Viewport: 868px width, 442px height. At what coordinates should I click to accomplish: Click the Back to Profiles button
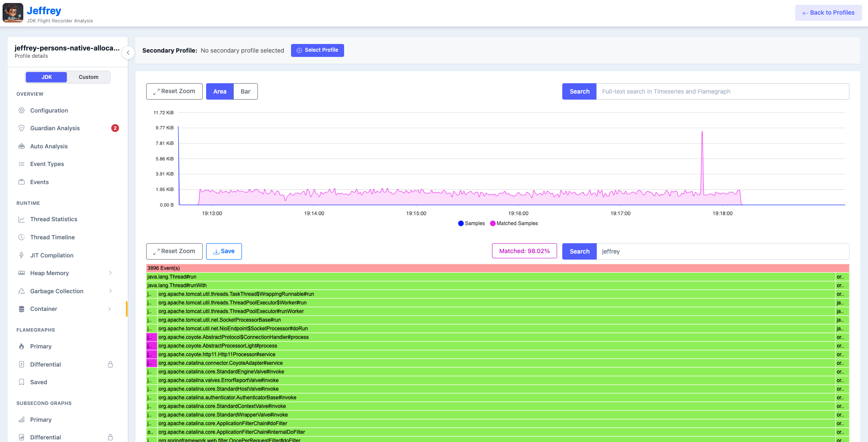pyautogui.click(x=827, y=13)
